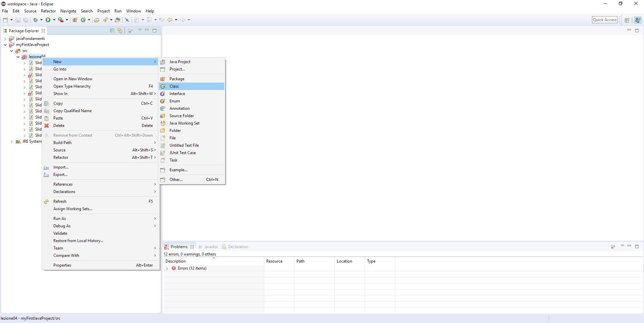
Task: Switch to the Javadoc tab
Action: pos(208,247)
